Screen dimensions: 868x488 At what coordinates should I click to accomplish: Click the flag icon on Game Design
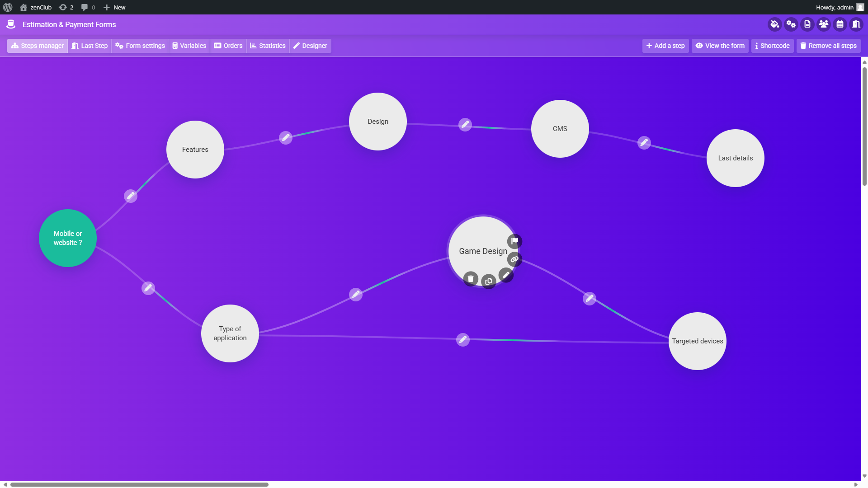pos(514,241)
